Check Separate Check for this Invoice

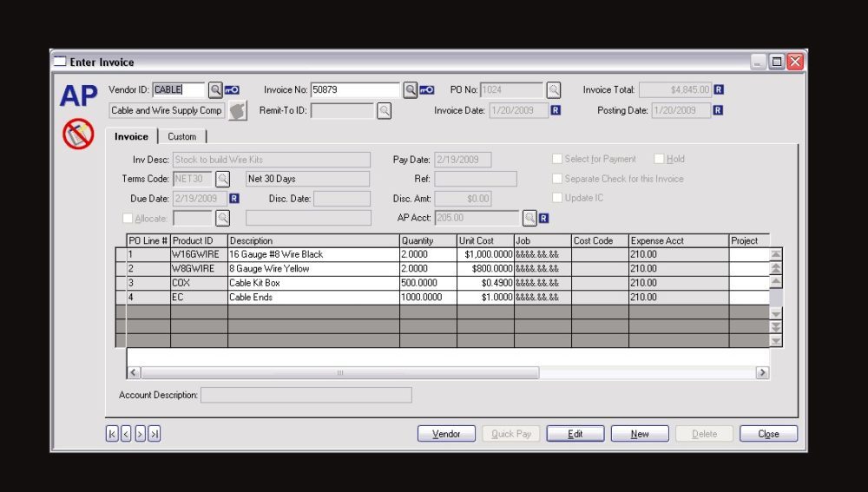point(557,179)
